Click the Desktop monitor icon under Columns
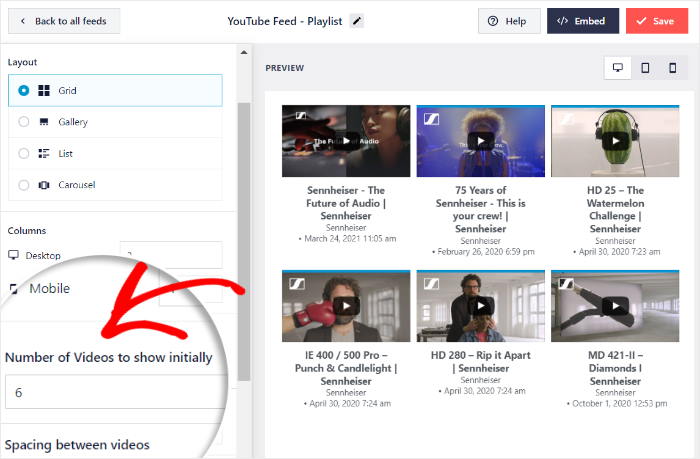Viewport: 700px width, 459px height. tap(13, 255)
